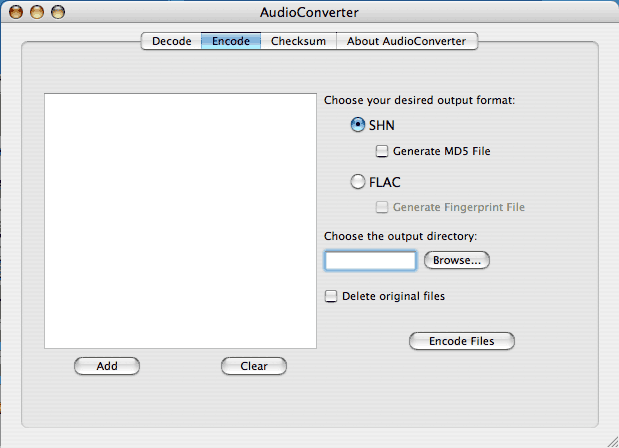
Task: Click inside the empty file list box
Action: click(x=180, y=220)
